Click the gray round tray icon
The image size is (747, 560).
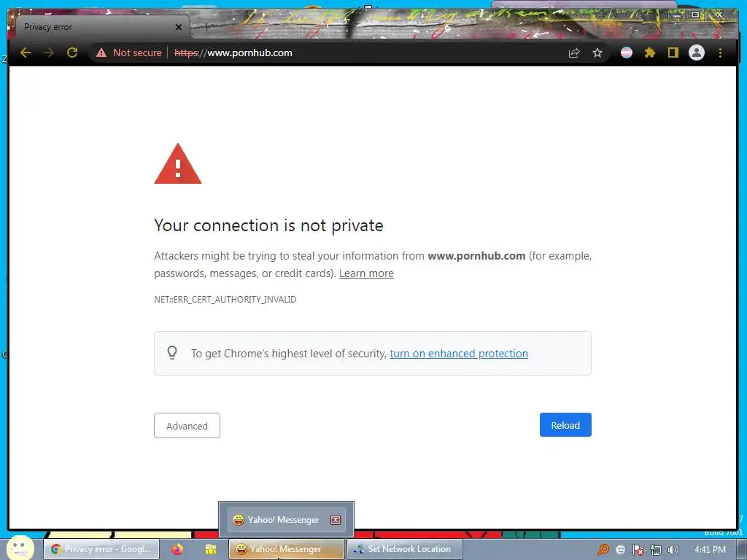coord(620,550)
